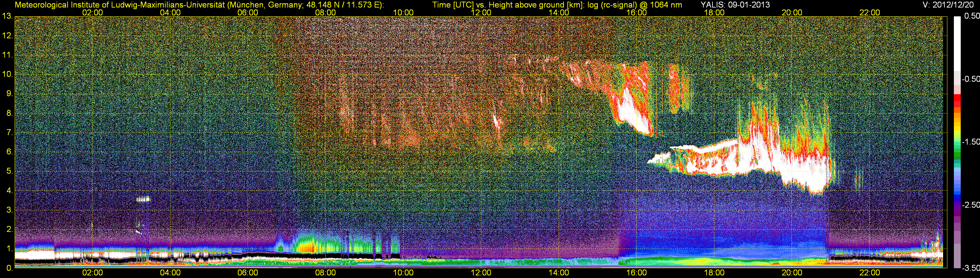
Task: Click the '7.' height axis label
Action: coord(9,133)
